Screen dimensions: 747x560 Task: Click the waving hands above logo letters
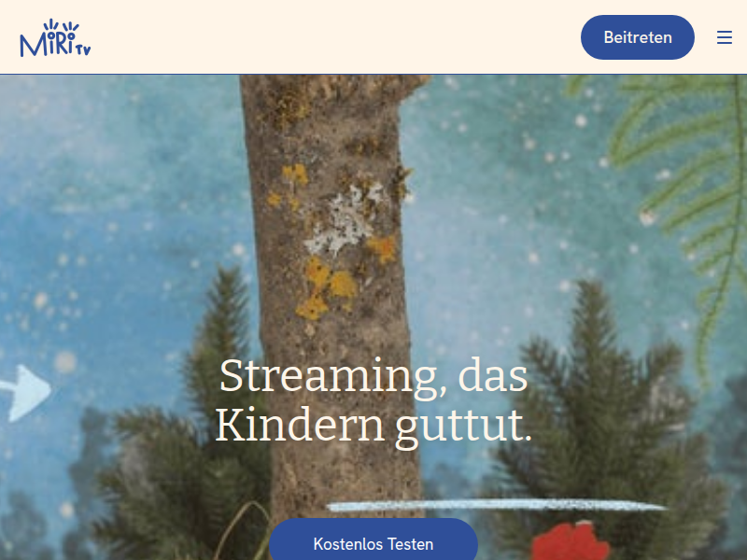61,26
